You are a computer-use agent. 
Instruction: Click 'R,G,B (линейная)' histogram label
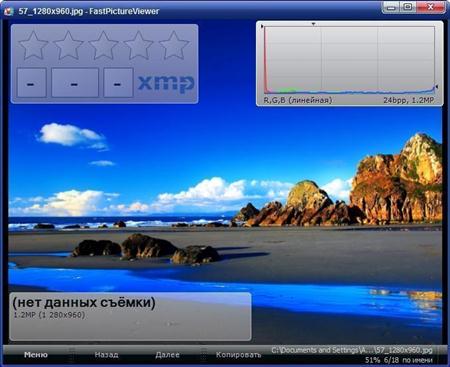tap(298, 100)
